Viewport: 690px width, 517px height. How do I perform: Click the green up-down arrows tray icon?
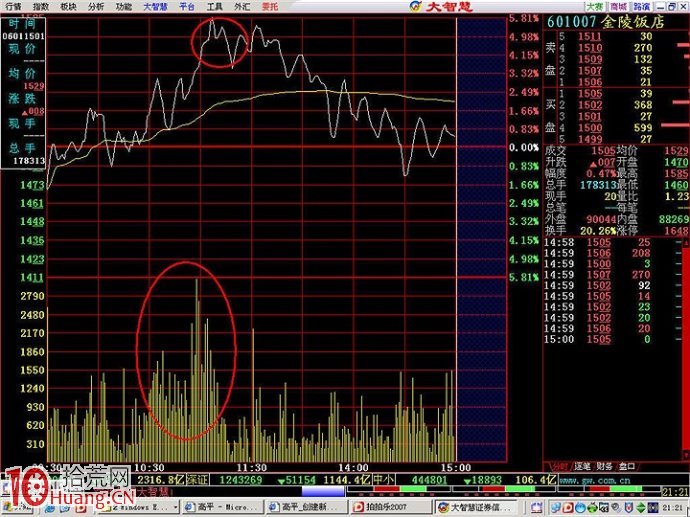click(641, 508)
